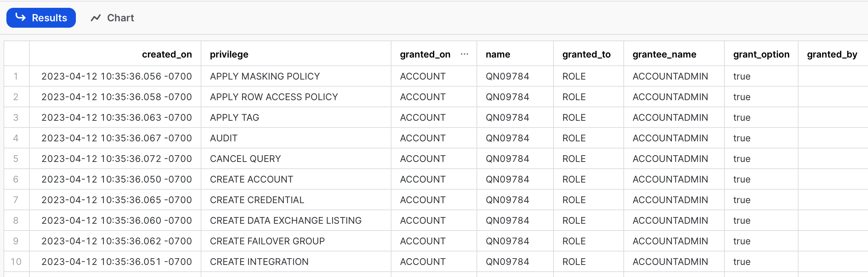The image size is (868, 277).
Task: Select timestamp ending 36.065 -0700
Action: click(117, 200)
